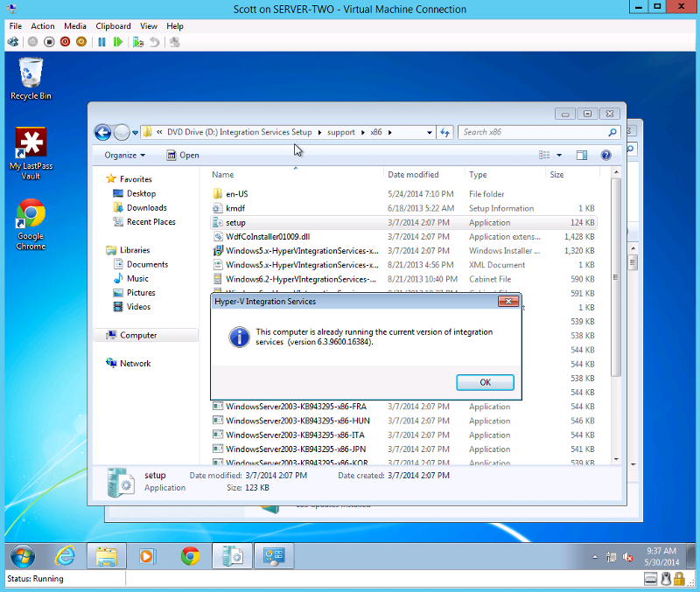Click the orange Save state toolbar icon
Viewport: 700px width, 592px height.
point(81,42)
